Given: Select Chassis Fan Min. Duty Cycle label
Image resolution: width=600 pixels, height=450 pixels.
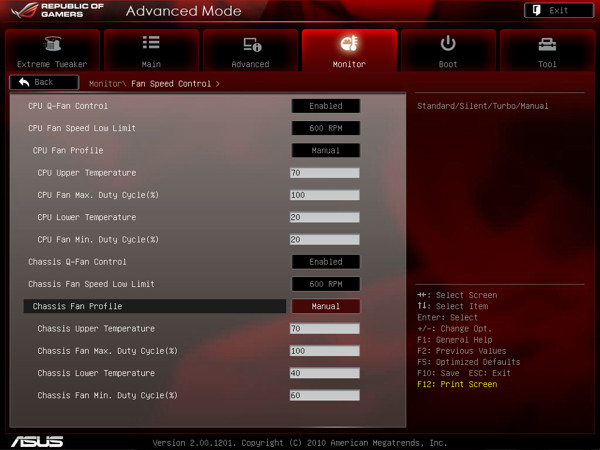Looking at the screenshot, I should [107, 395].
